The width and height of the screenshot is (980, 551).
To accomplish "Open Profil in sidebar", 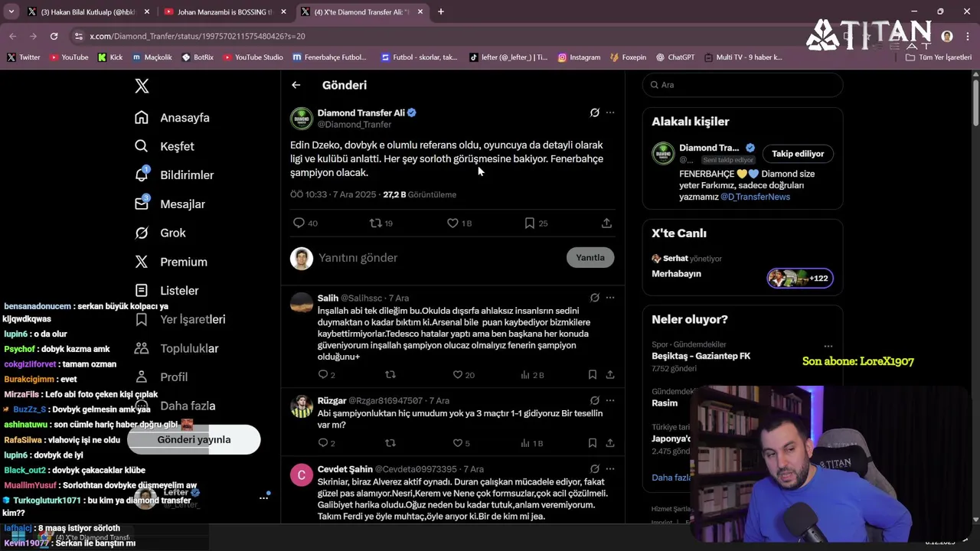I will coord(161,377).
